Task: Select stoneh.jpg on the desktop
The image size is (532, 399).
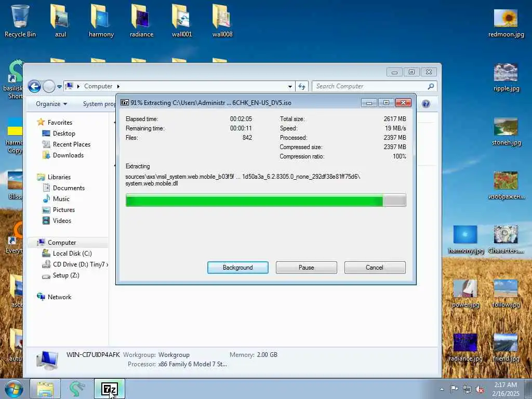Action: [x=506, y=131]
